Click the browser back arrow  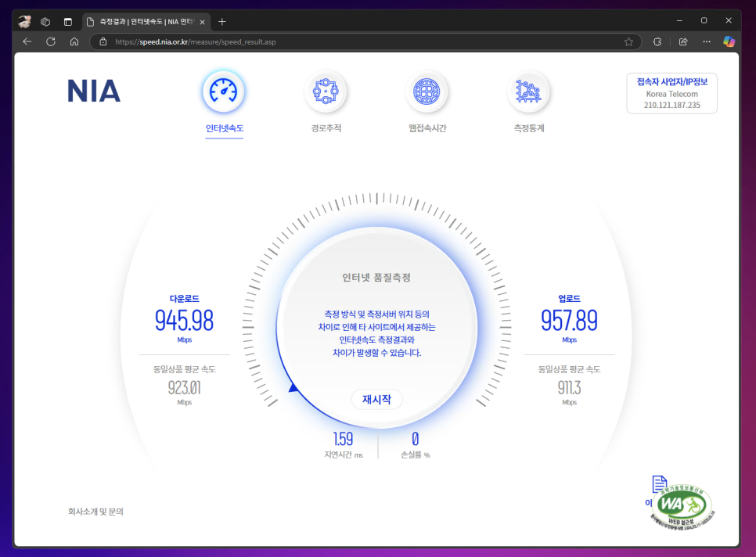coord(27,42)
